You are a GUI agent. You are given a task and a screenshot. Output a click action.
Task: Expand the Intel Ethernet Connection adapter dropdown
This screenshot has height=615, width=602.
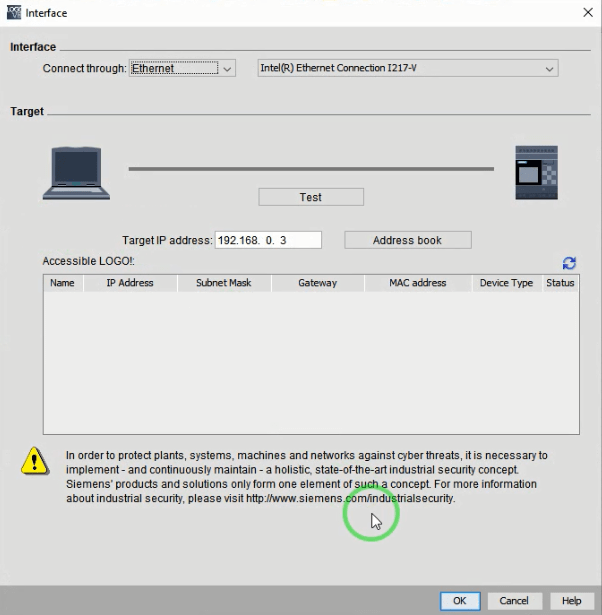pyautogui.click(x=407, y=69)
